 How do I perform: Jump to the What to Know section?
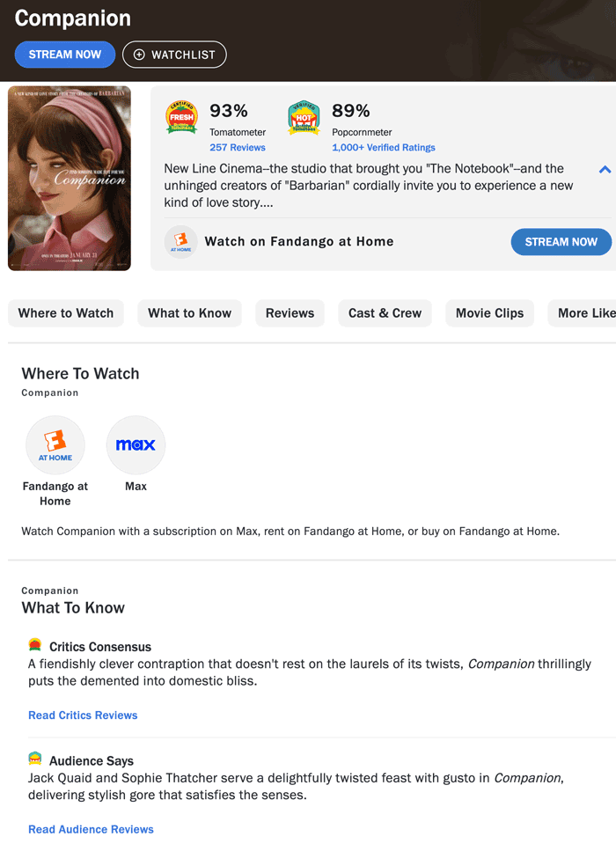[x=190, y=313]
